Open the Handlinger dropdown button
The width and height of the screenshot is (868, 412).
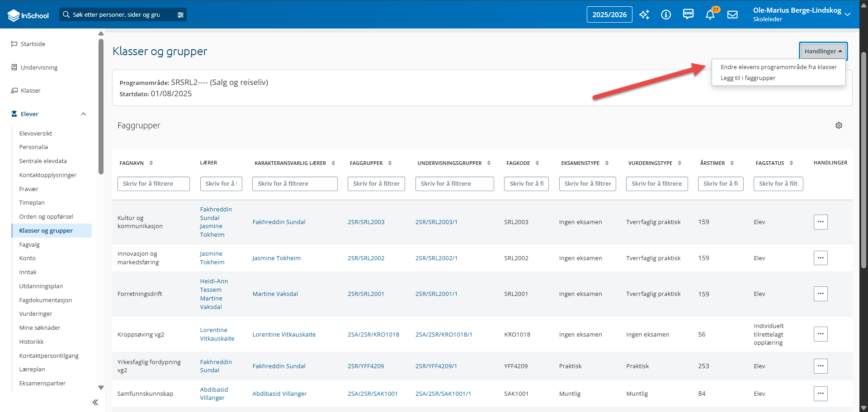[x=823, y=51]
